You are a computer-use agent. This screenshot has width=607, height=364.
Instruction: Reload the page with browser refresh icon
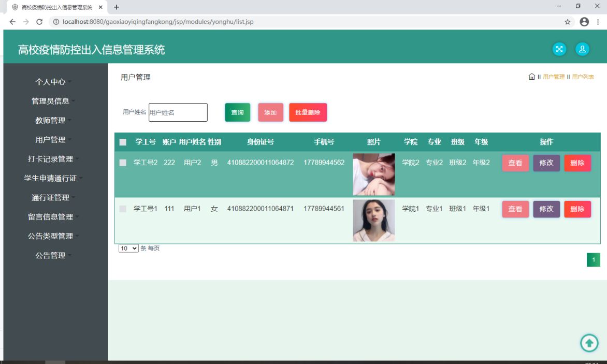click(39, 22)
